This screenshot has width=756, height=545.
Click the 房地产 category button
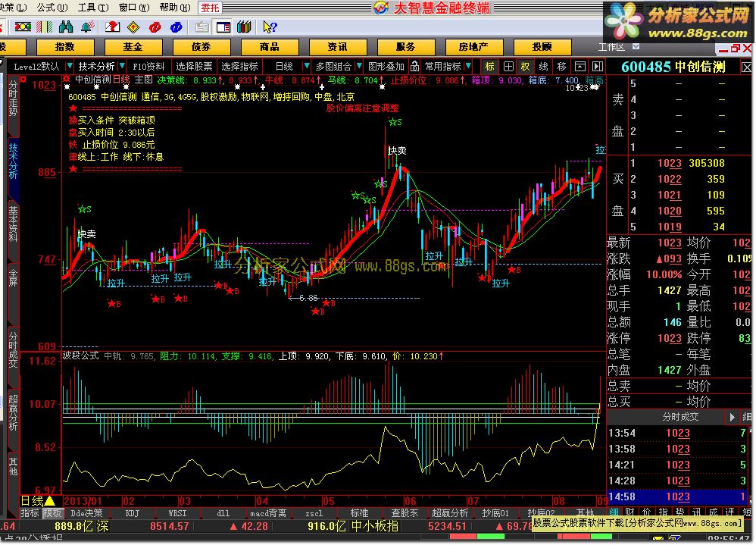point(474,47)
